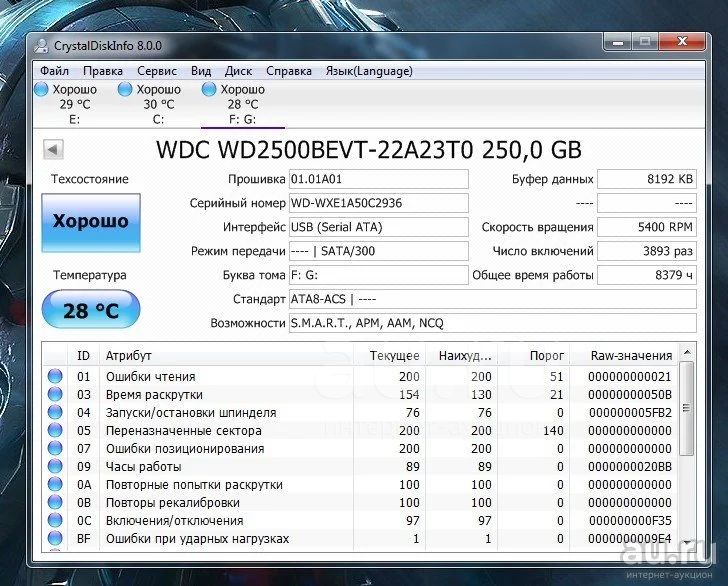
Task: Open the Вид menu
Action: [x=201, y=71]
